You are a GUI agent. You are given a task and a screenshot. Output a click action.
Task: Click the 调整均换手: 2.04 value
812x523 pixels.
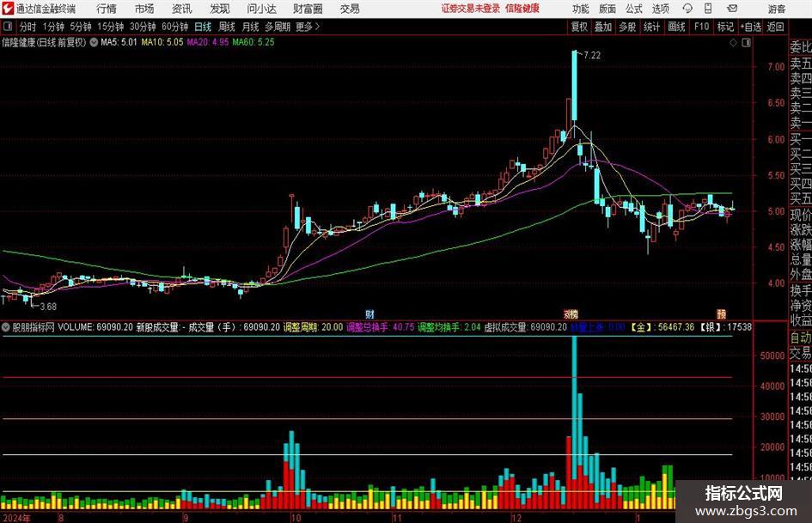[449, 327]
